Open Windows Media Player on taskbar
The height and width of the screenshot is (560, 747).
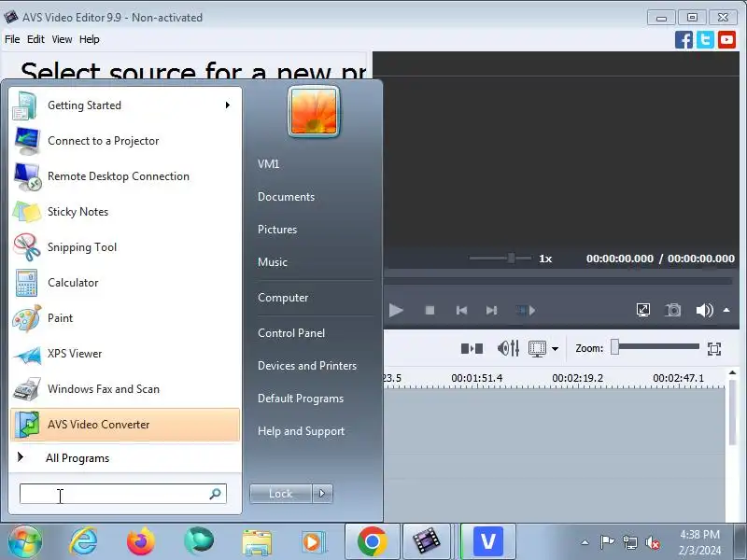point(313,542)
